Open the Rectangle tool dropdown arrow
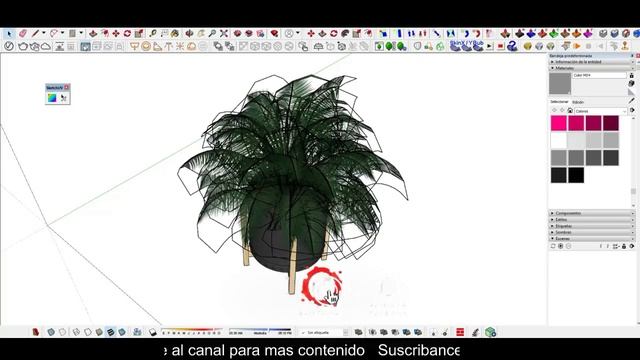This screenshot has height=360, width=640. pyautogui.click(x=80, y=33)
